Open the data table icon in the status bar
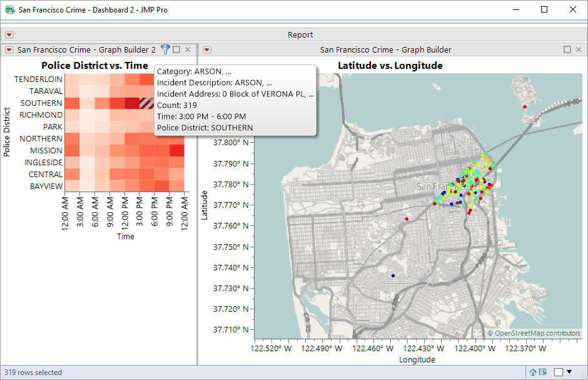 coord(544,372)
